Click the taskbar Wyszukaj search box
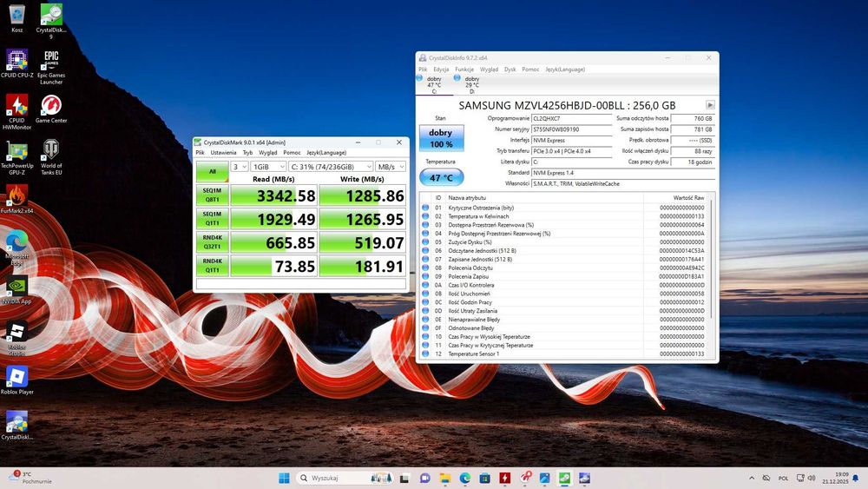This screenshot has height=489, width=868. [345, 478]
